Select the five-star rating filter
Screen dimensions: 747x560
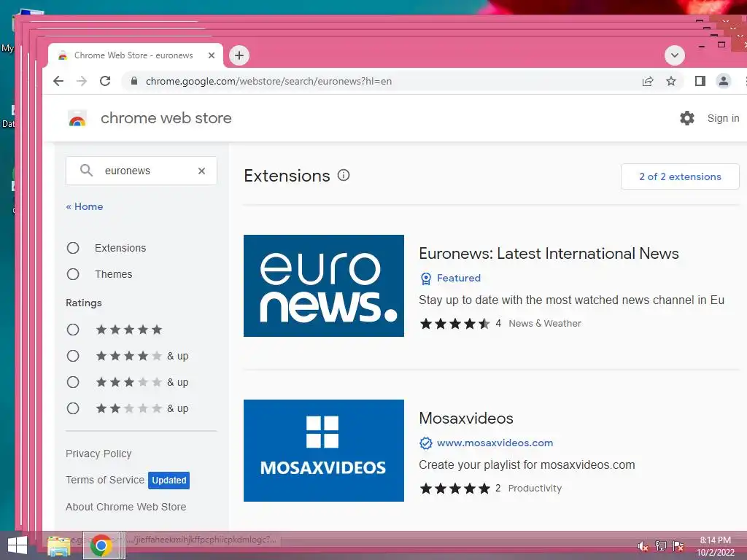73,330
